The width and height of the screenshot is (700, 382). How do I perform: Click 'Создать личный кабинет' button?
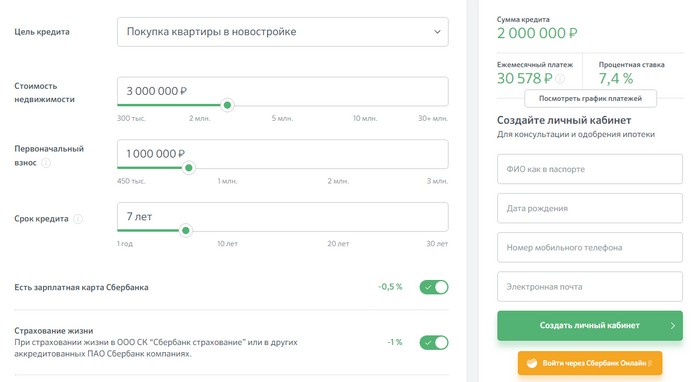click(x=590, y=325)
